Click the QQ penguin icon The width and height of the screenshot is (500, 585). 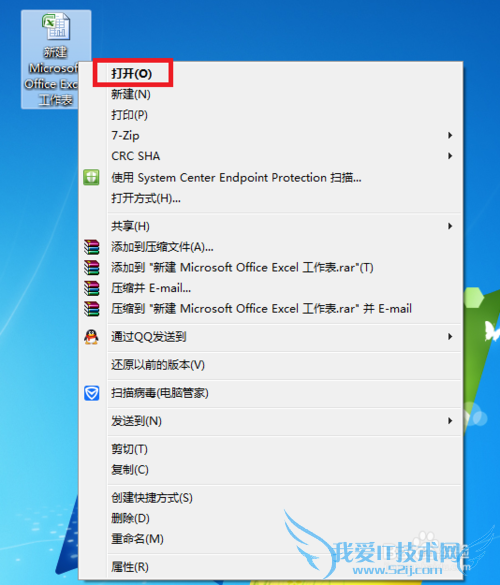pos(91,337)
